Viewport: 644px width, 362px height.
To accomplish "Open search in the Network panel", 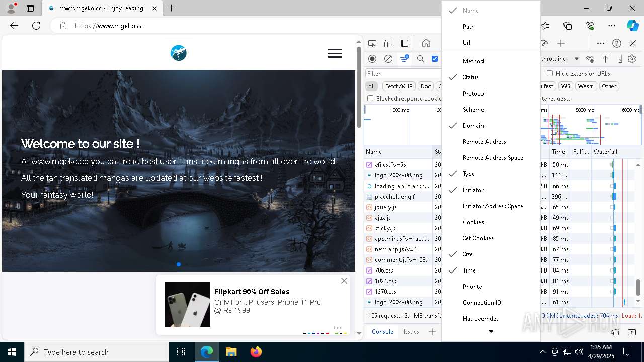I will pyautogui.click(x=421, y=59).
